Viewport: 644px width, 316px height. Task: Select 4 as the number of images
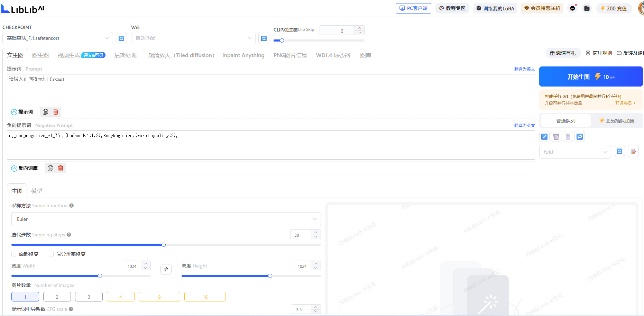click(121, 297)
